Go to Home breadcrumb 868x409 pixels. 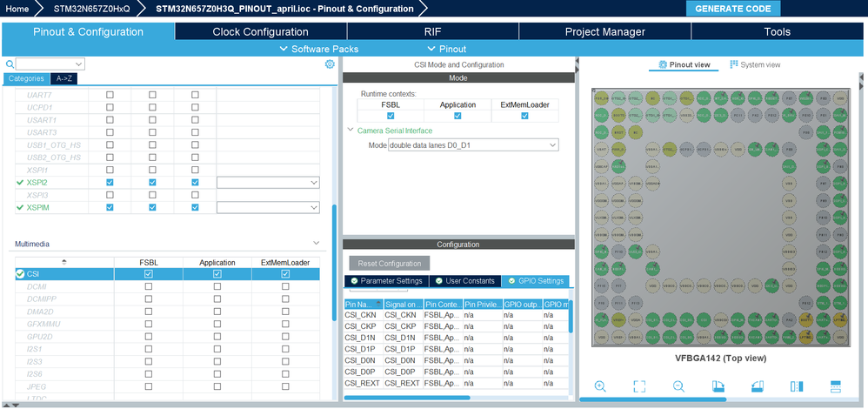17,9
